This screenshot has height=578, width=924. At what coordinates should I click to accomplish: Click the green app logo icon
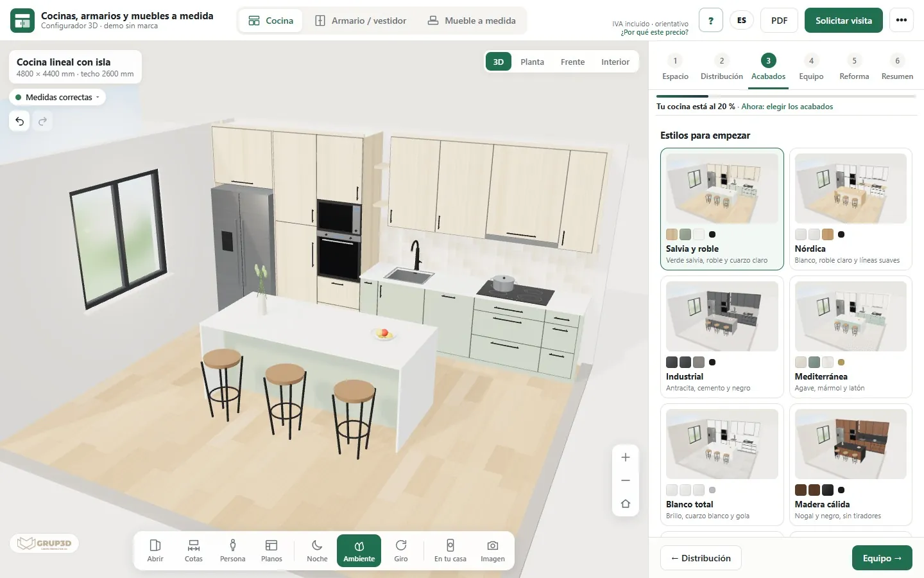pyautogui.click(x=22, y=21)
